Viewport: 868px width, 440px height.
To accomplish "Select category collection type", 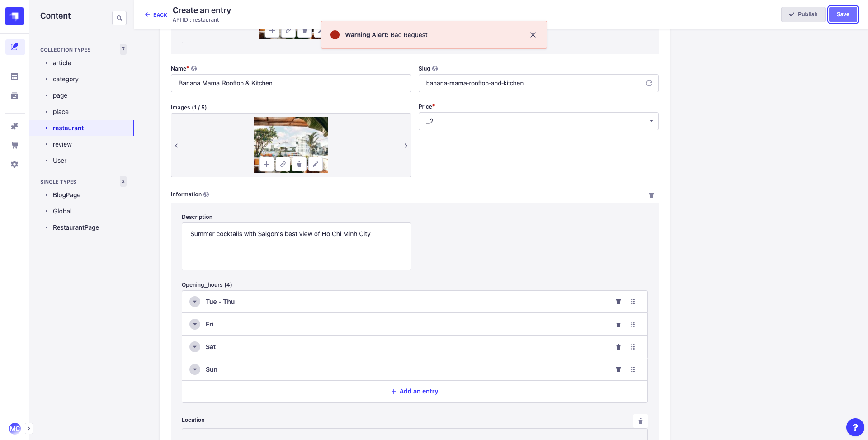I will (66, 79).
